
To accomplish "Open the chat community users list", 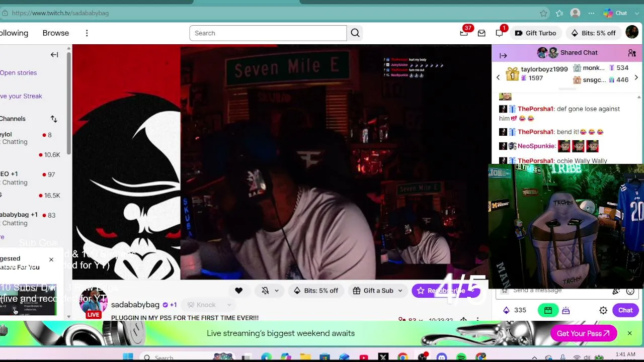I will pos(632,53).
